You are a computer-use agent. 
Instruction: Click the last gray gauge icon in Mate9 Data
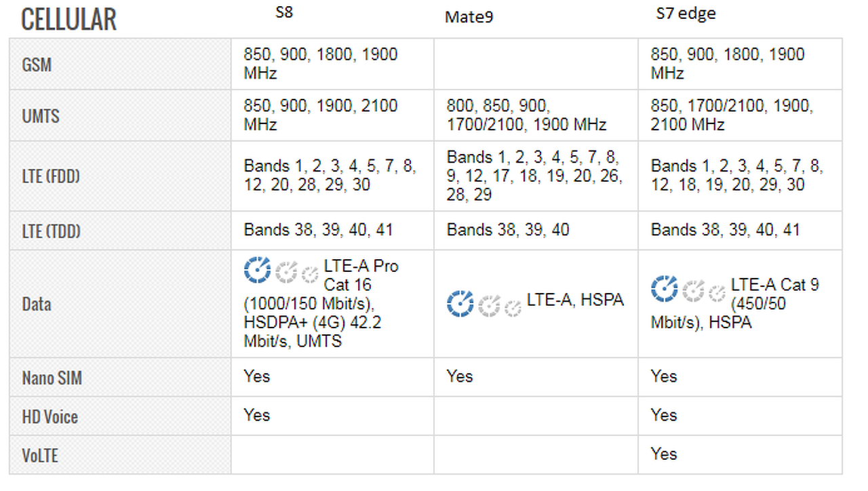point(513,307)
